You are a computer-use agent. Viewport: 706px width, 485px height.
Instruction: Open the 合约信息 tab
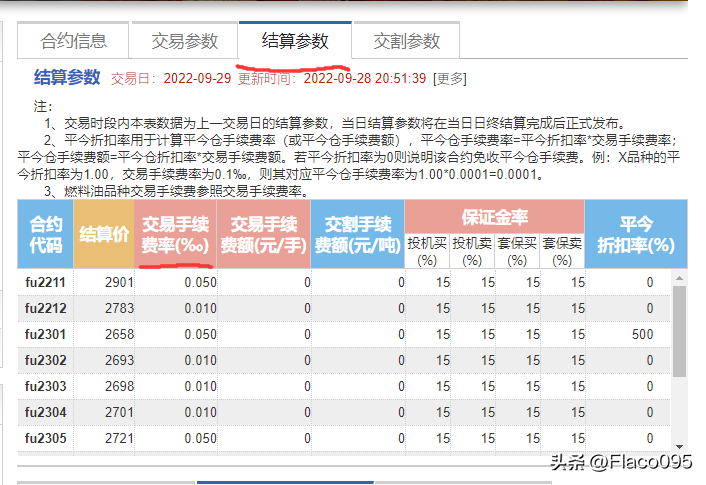pos(73,41)
